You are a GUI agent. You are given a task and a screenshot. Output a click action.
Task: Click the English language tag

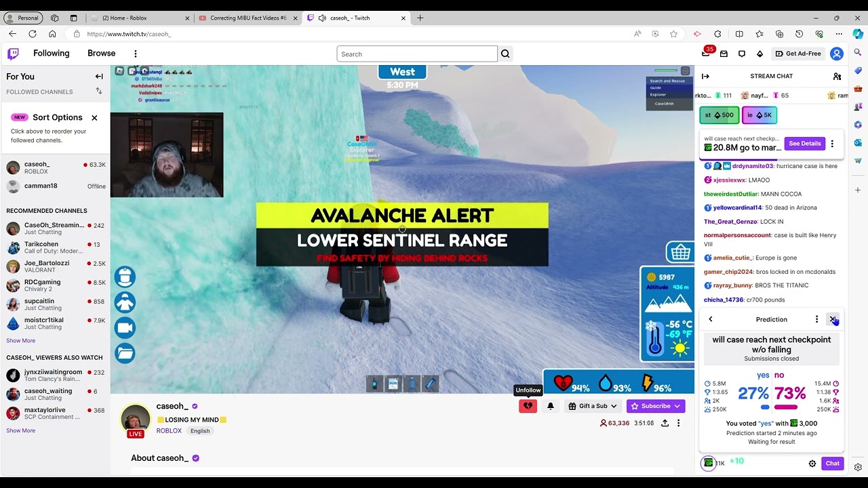coord(200,431)
